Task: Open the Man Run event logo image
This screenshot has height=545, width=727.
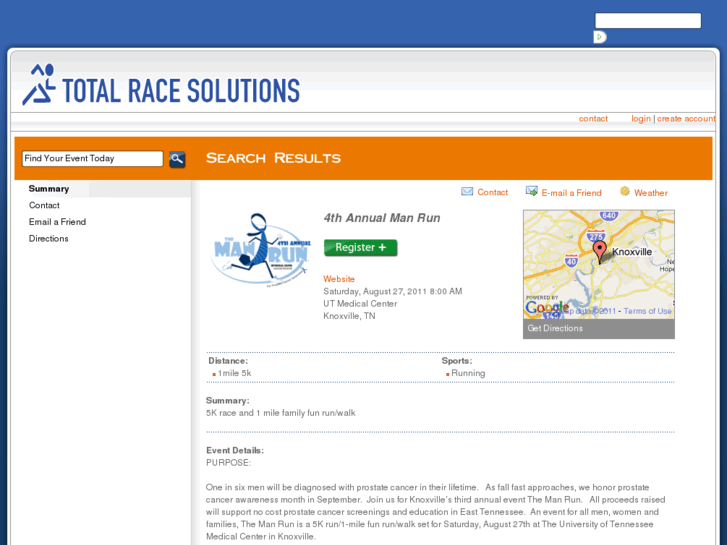Action: 260,250
